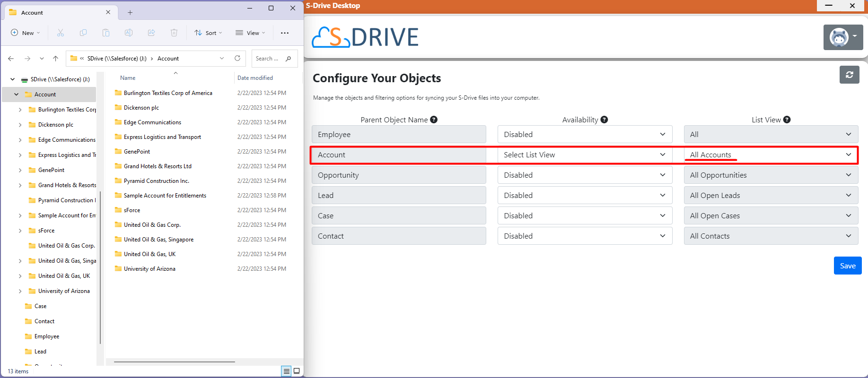Click the Availability help icon
Image resolution: width=868 pixels, height=378 pixels.
tap(604, 120)
